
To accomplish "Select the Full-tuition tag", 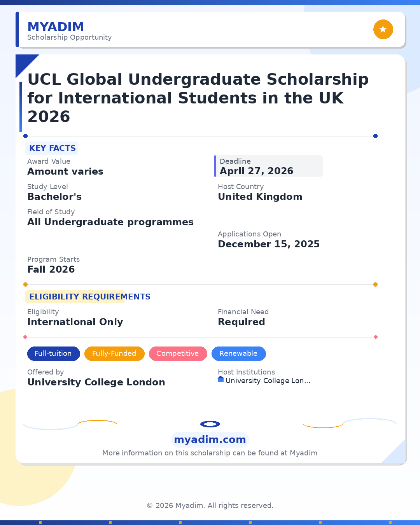I will (x=53, y=353).
